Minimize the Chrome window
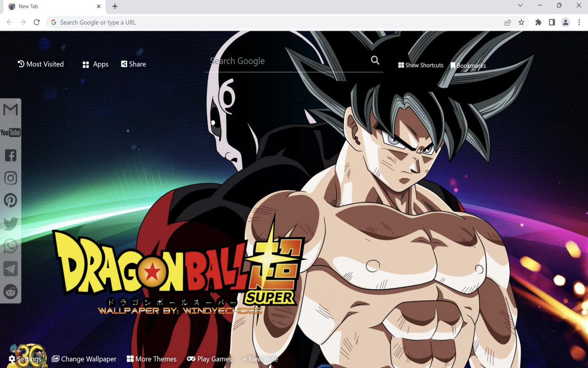 pos(540,6)
